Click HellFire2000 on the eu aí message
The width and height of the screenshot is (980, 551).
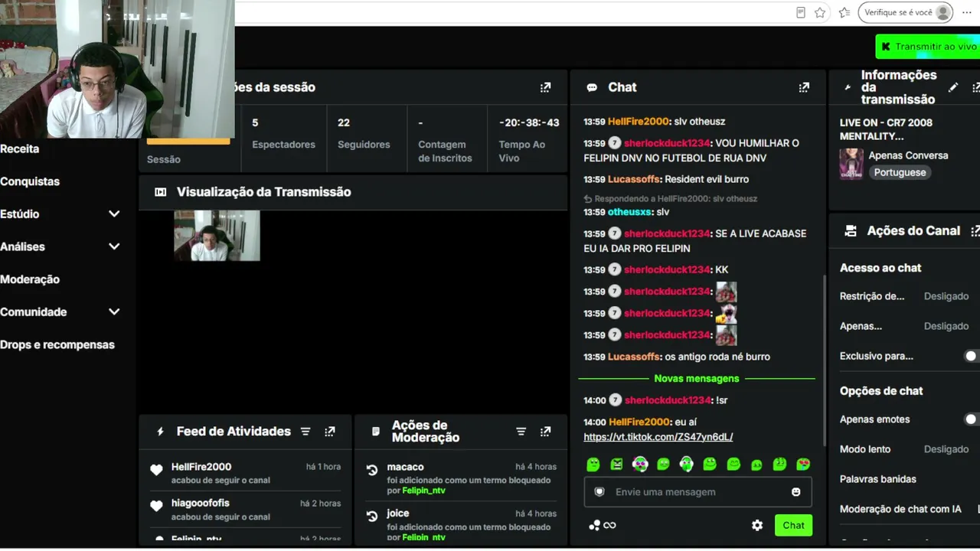click(x=639, y=422)
